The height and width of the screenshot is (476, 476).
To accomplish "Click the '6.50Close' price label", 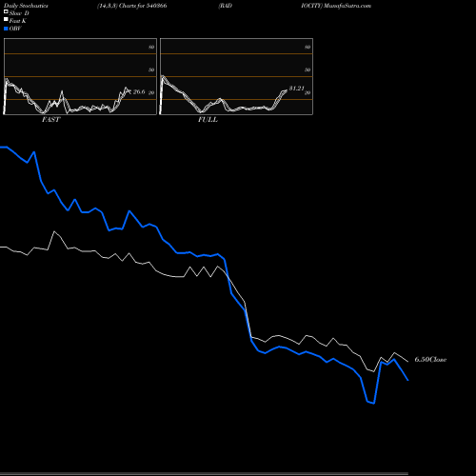I will tap(430, 360).
